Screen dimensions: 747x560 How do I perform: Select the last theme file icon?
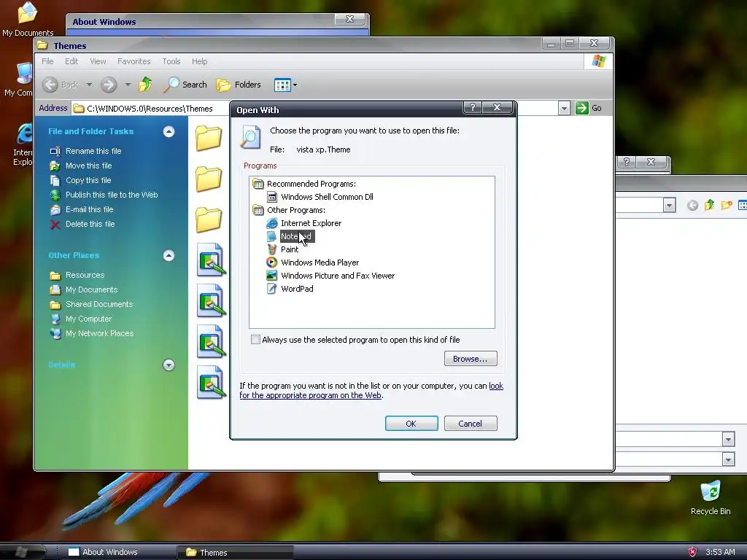211,382
